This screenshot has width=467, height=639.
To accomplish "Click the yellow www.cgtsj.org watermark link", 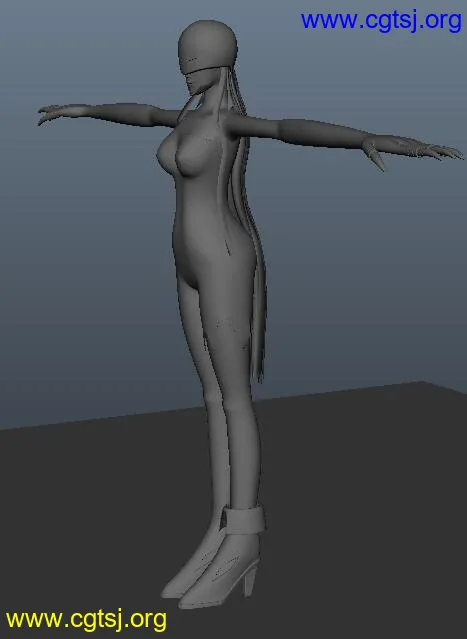I will pos(86,619).
